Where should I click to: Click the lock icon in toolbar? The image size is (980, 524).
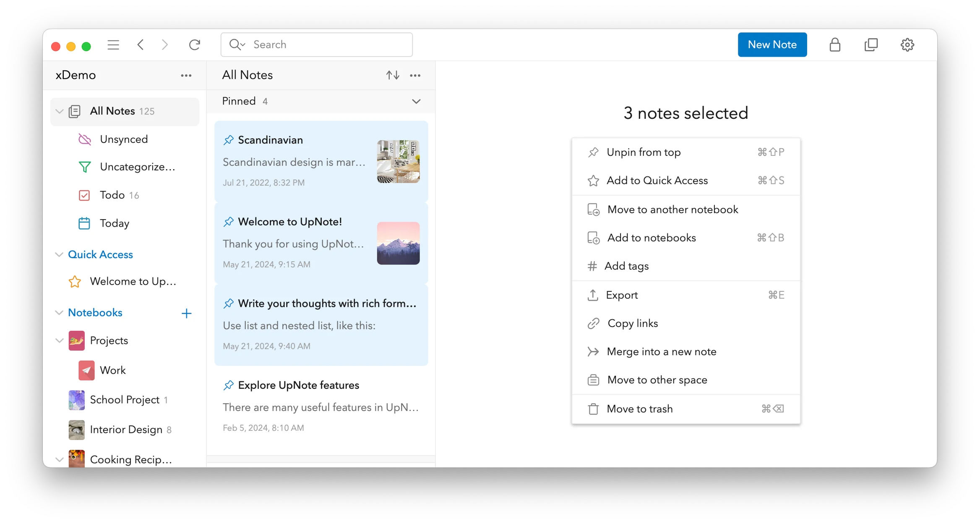tap(834, 45)
